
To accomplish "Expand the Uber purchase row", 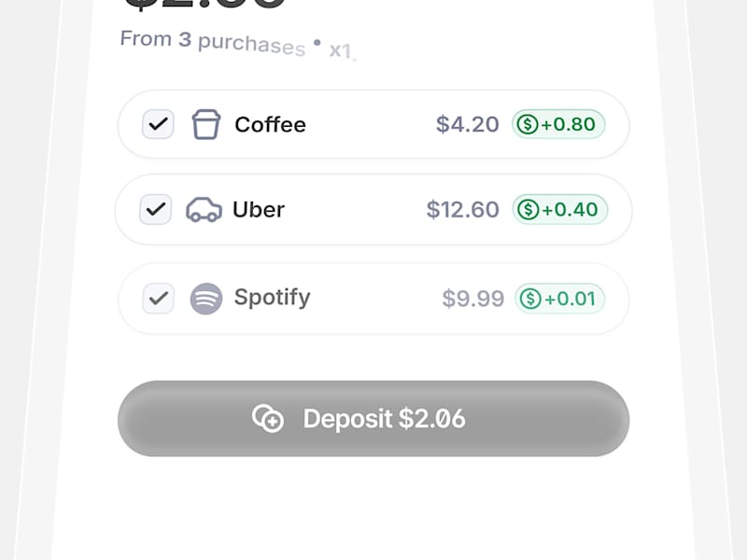I will point(373,210).
